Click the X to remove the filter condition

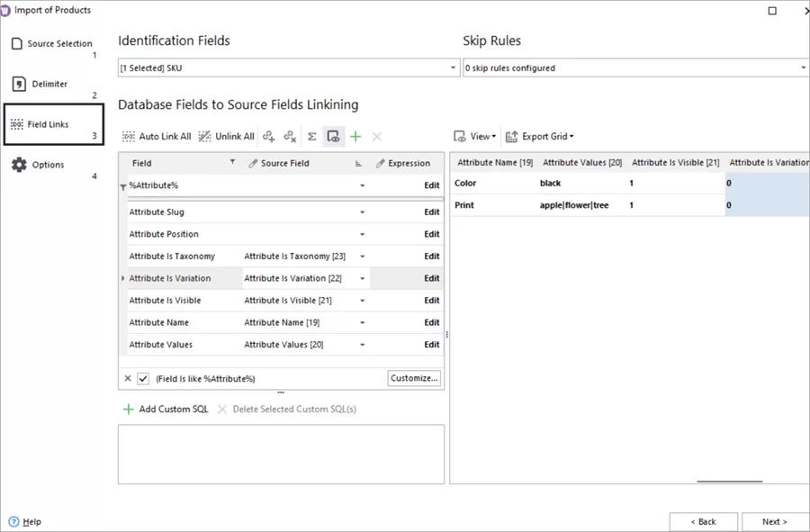(127, 378)
